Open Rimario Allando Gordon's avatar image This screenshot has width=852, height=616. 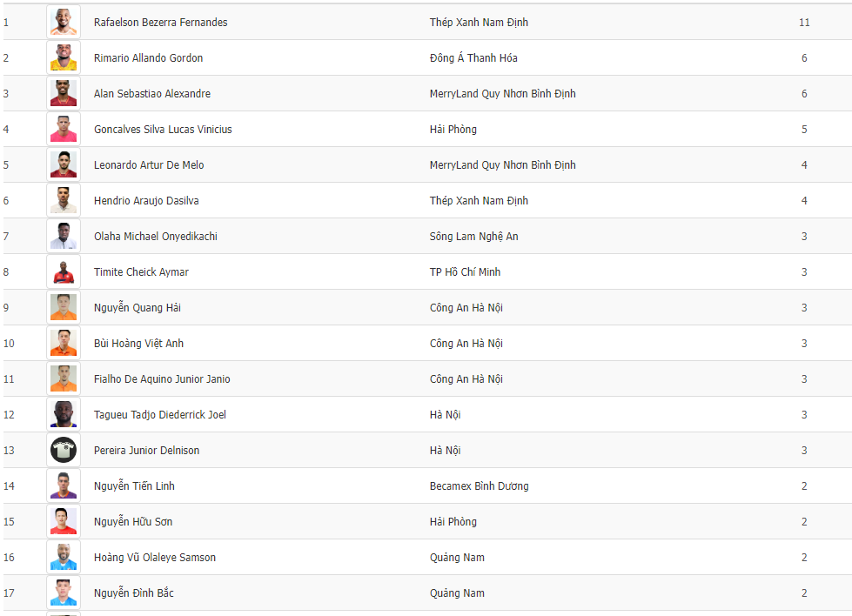coord(64,57)
